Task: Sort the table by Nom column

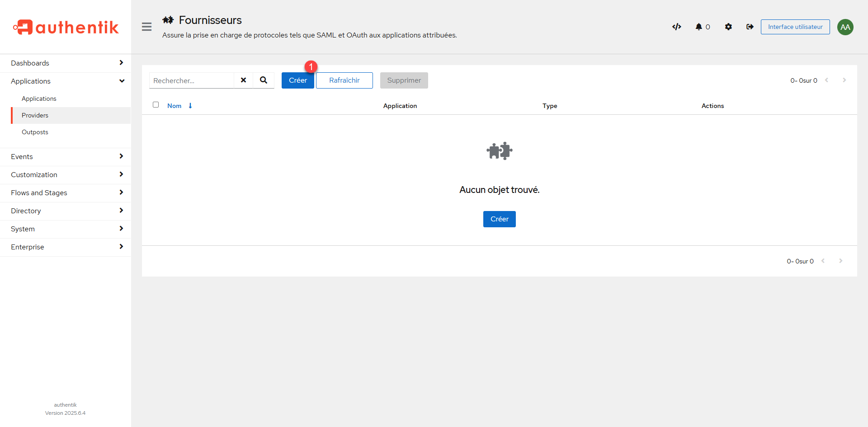Action: click(175, 106)
